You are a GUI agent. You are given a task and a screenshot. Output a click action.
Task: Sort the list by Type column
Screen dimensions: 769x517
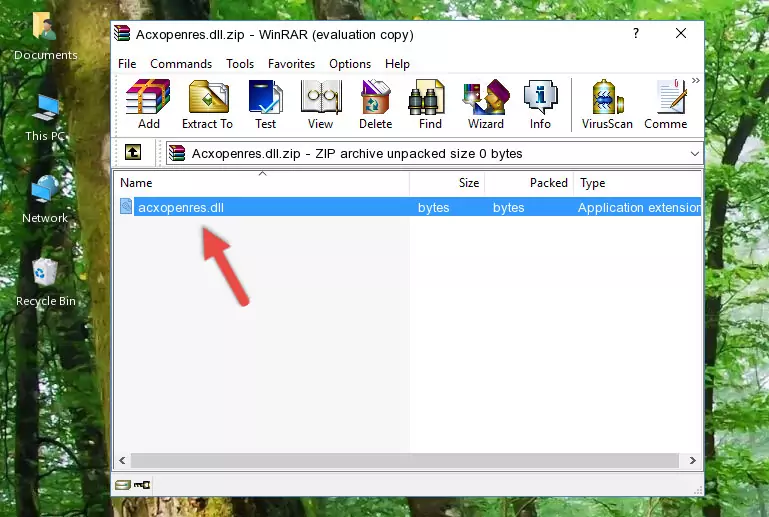point(638,183)
